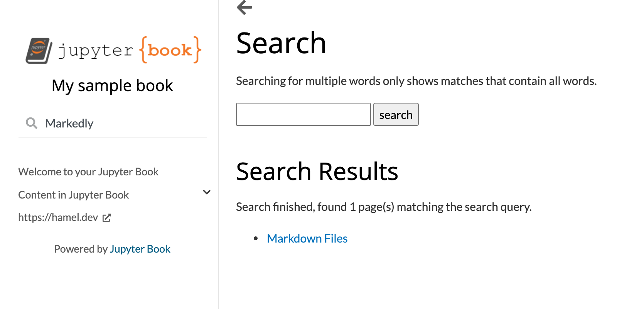The width and height of the screenshot is (644, 309).
Task: Click the back arrow at the top
Action: pyautogui.click(x=244, y=7)
